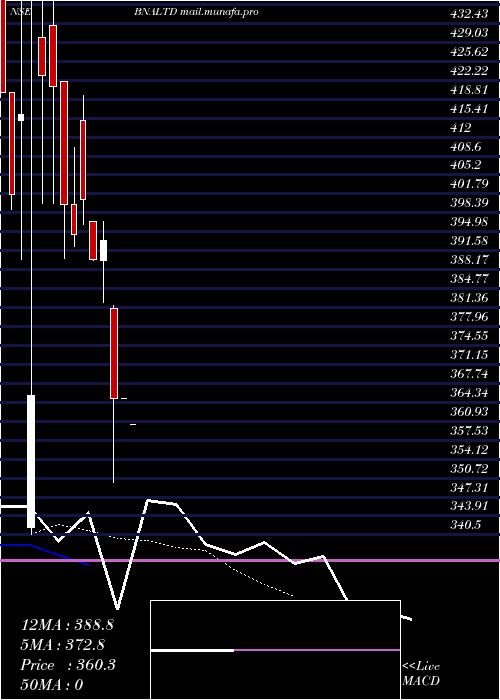Click the 405.2 price axis label

(466, 165)
